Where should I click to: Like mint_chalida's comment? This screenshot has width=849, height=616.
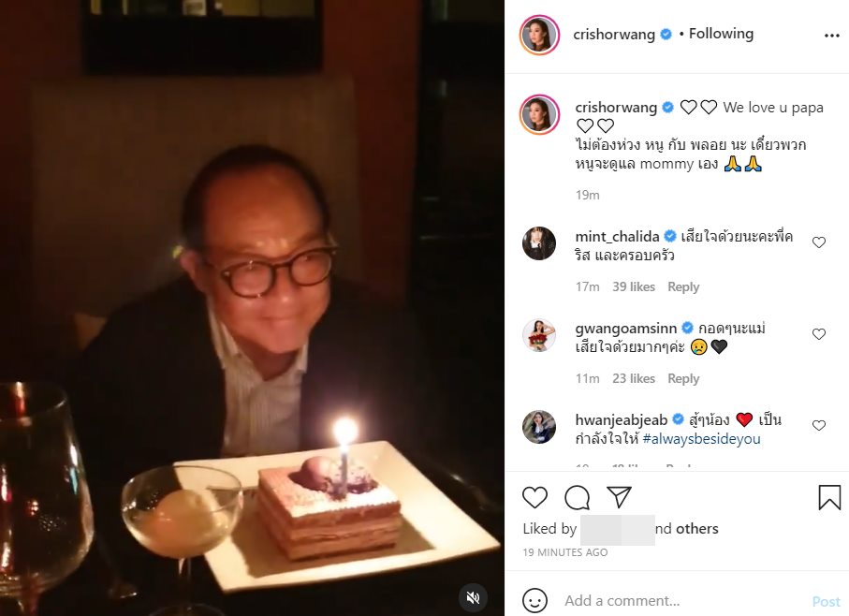pos(819,242)
